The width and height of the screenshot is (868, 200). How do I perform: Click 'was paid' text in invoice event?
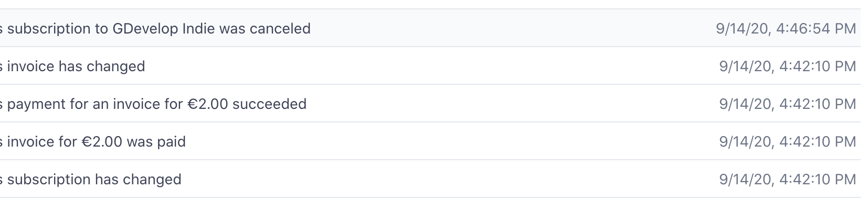point(156,142)
